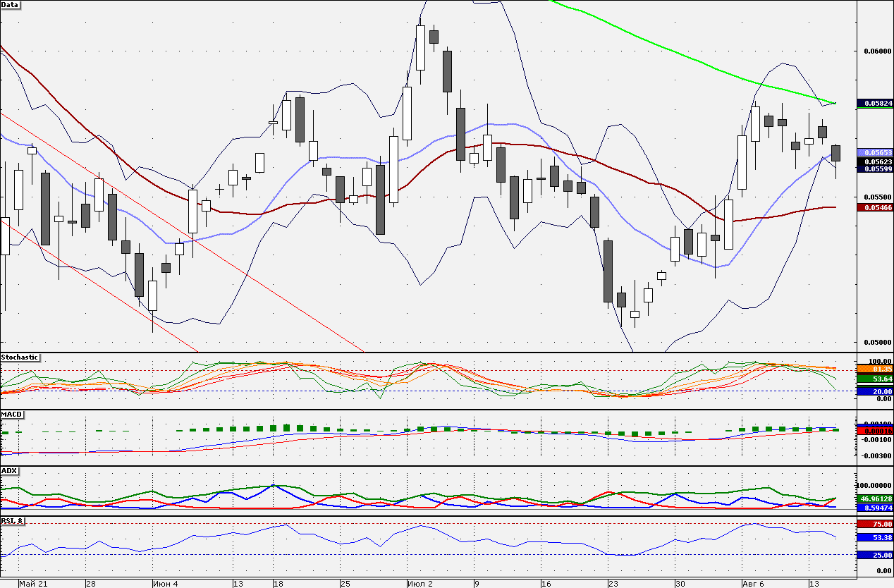Click the green 46.96128 ADX value tag
894x588 pixels.
pos(875,498)
